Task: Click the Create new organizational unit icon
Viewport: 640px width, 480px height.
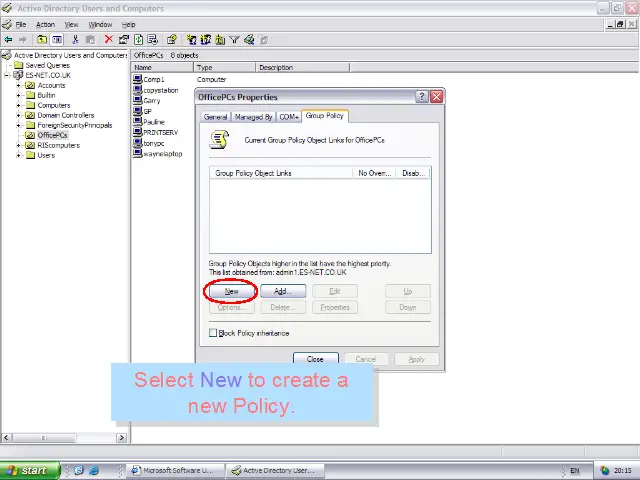Action: point(220,40)
